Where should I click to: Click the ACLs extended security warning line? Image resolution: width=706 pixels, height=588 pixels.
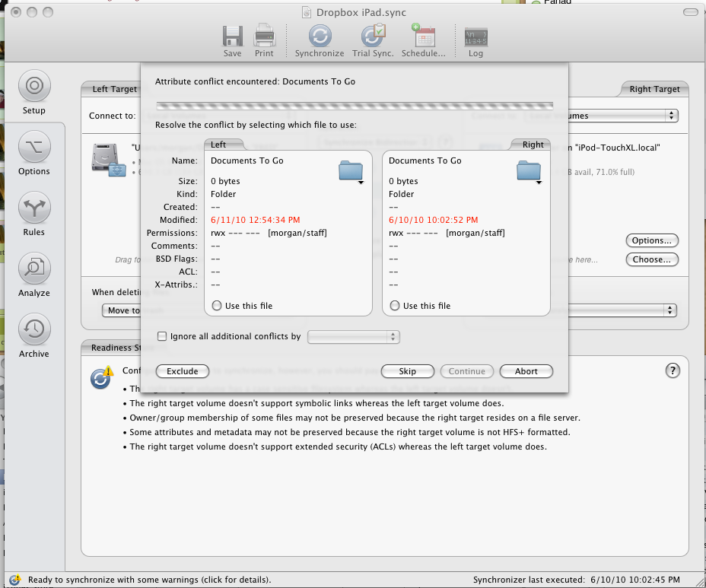(x=338, y=447)
